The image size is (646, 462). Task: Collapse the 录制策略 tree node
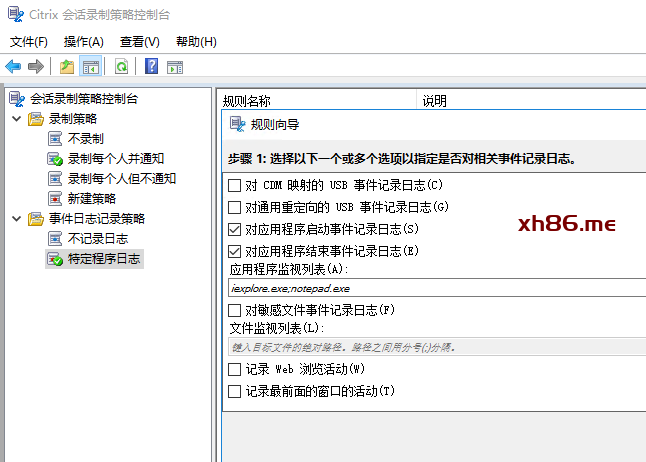pos(16,119)
